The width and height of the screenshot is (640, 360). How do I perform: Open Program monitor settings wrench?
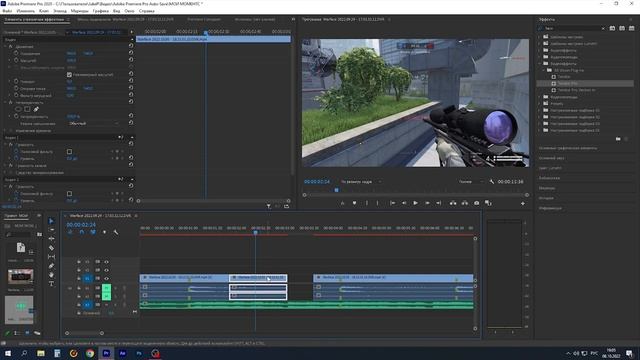point(492,182)
